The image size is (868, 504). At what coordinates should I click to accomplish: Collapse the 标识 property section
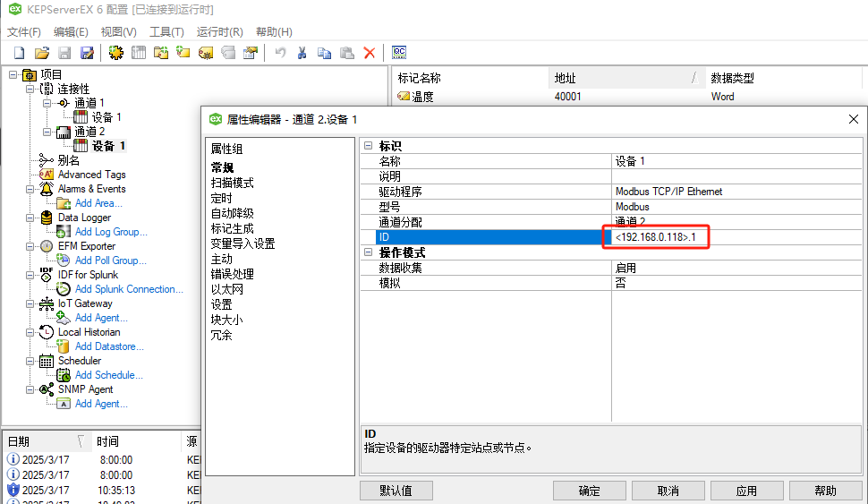368,146
